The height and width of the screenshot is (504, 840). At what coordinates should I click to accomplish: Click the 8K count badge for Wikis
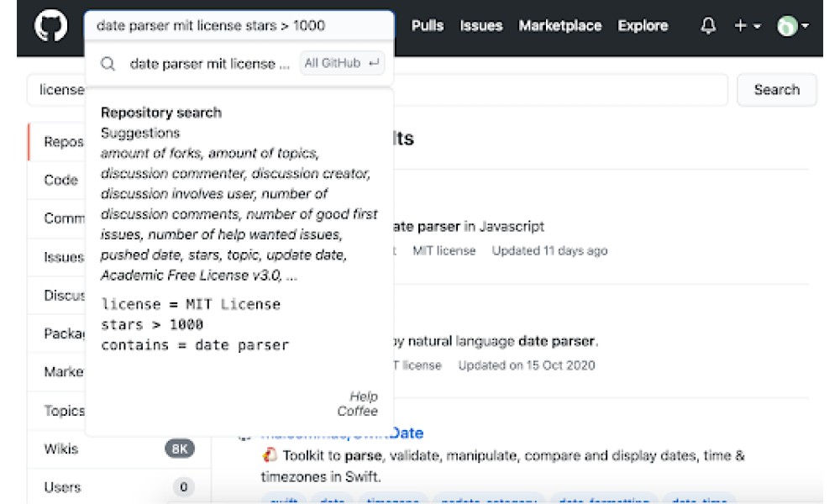point(180,449)
